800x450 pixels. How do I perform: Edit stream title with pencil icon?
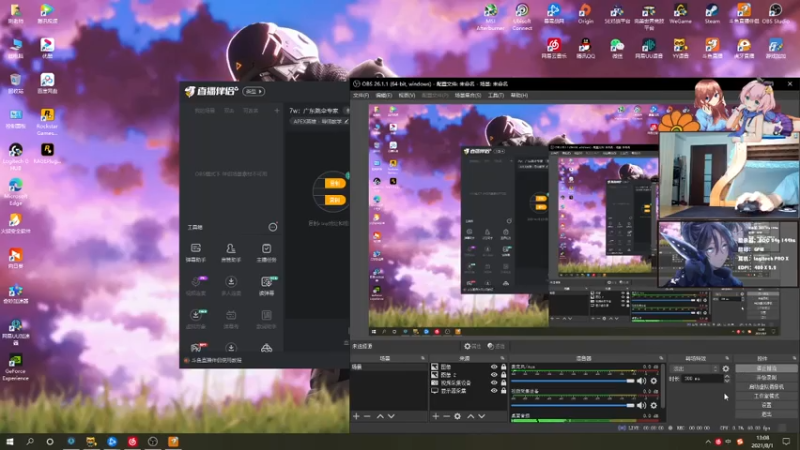[346, 121]
